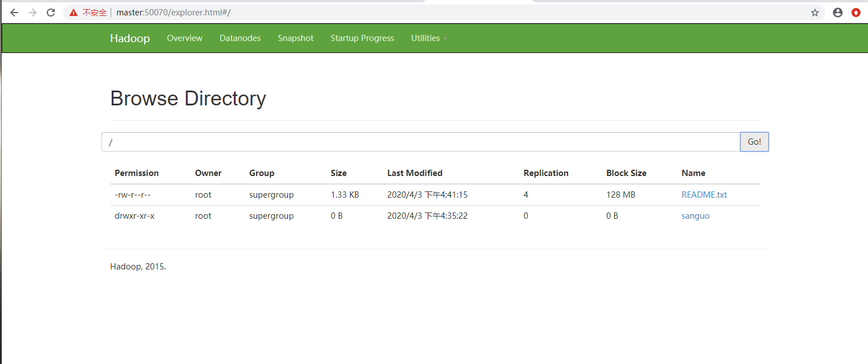
Task: Select the drwxr-xr-x permission cell
Action: (135, 216)
